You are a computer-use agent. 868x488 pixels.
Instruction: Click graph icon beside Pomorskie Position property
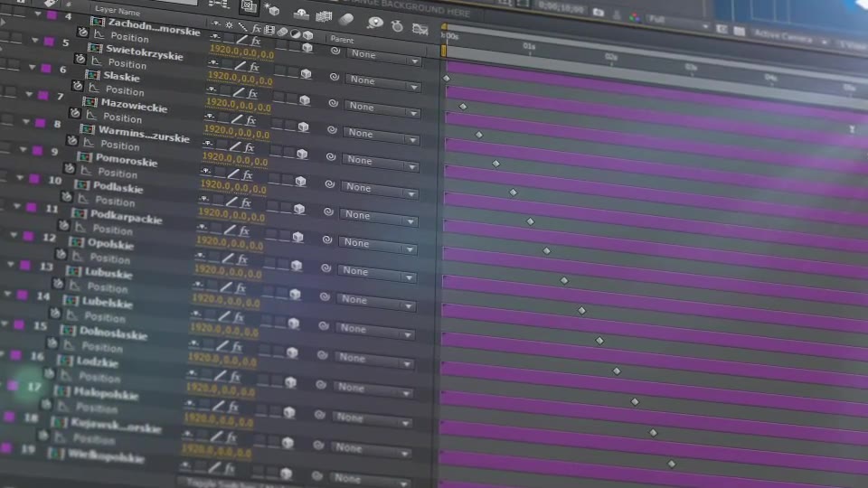pyautogui.click(x=87, y=170)
